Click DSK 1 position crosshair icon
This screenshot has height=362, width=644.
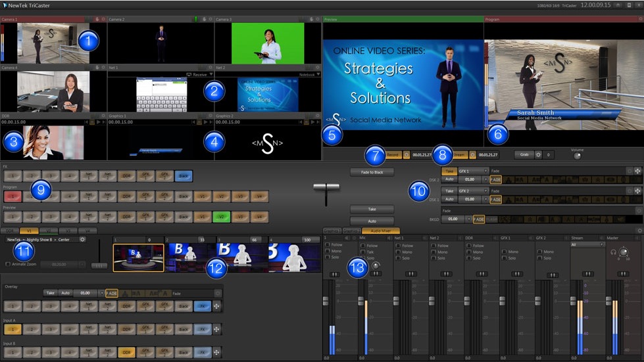tap(637, 191)
